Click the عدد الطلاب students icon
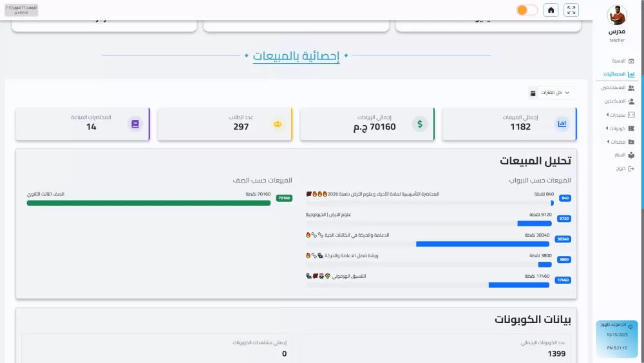The image size is (644, 363). pyautogui.click(x=278, y=124)
